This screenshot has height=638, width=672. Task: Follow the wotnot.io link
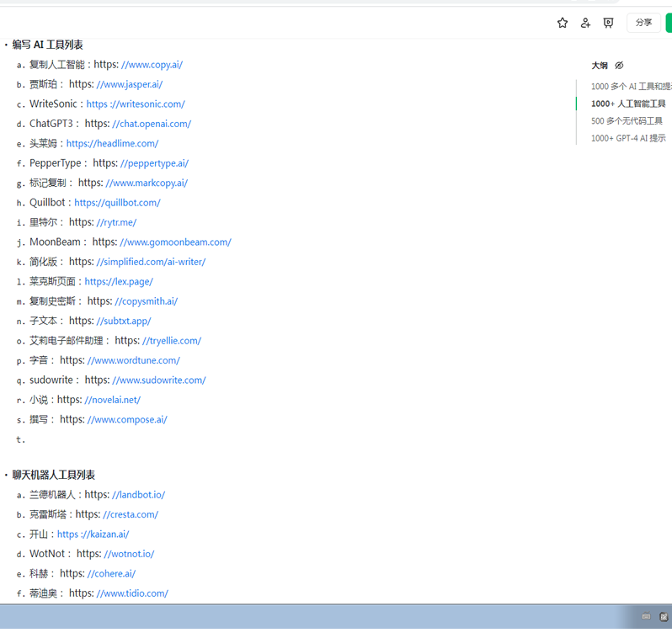coord(129,554)
